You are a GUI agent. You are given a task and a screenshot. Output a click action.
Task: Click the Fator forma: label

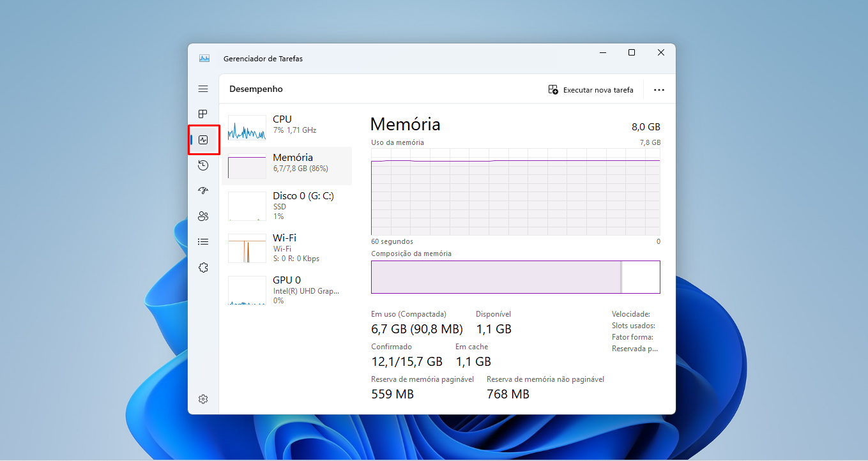tap(632, 337)
